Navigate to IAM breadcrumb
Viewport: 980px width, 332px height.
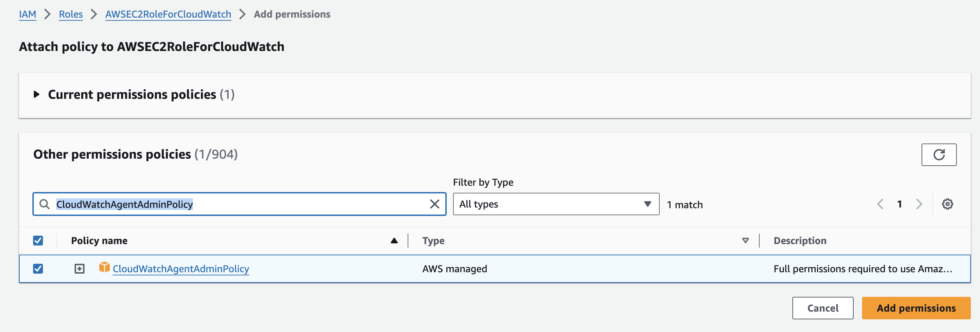pyautogui.click(x=27, y=14)
